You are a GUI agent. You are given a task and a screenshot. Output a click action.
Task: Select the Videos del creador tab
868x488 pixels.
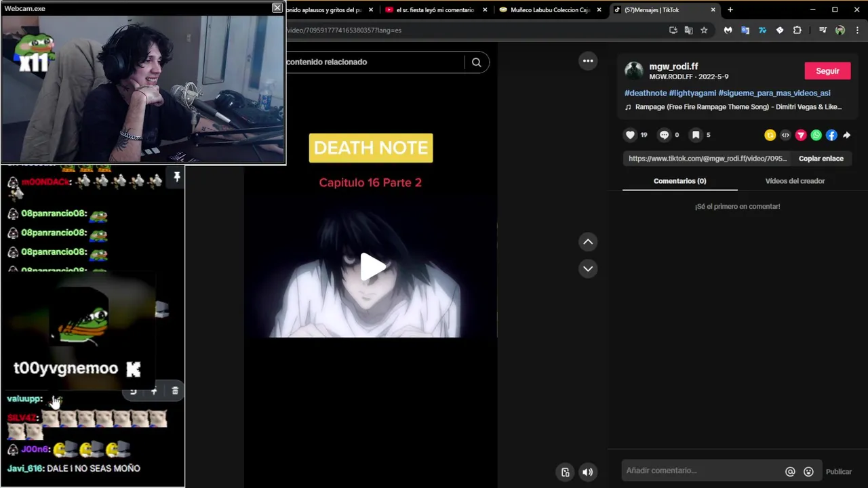click(795, 181)
